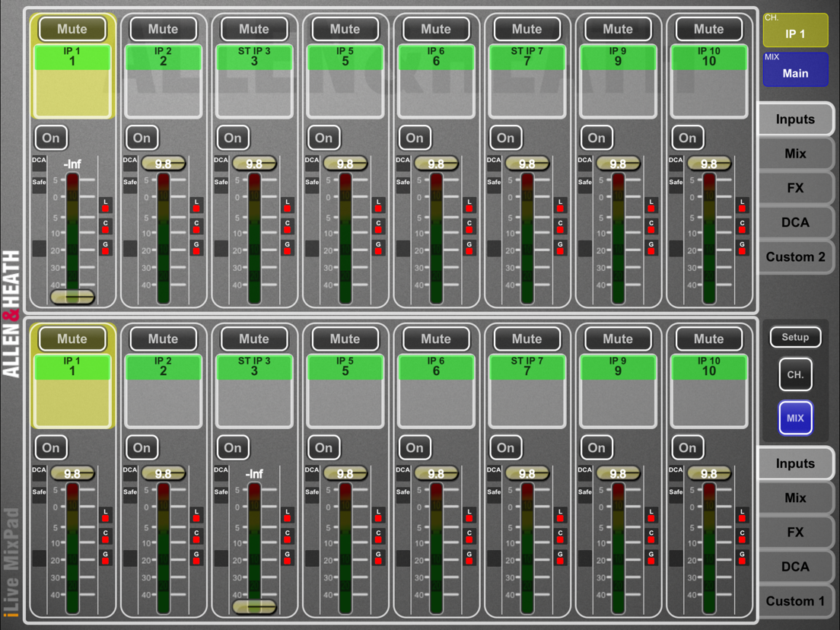Image resolution: width=840 pixels, height=630 pixels.
Task: Click the C indicator on bottom-bank IP 10
Action: [742, 536]
